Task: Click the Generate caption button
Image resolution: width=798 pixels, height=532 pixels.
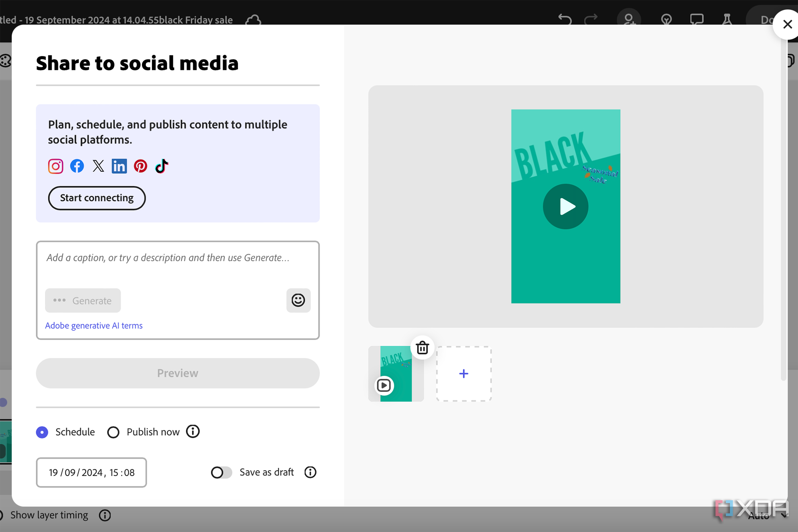Action: click(83, 301)
